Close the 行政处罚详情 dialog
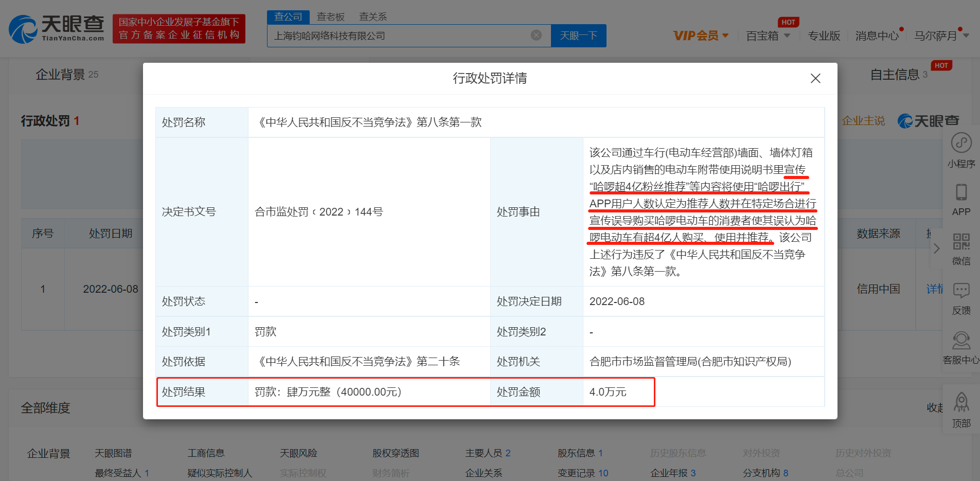 pyautogui.click(x=815, y=78)
